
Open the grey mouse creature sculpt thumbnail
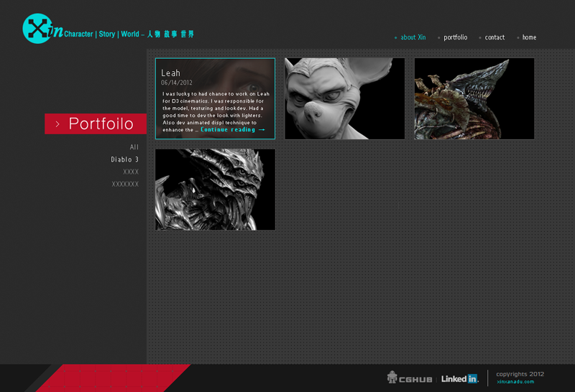[345, 98]
